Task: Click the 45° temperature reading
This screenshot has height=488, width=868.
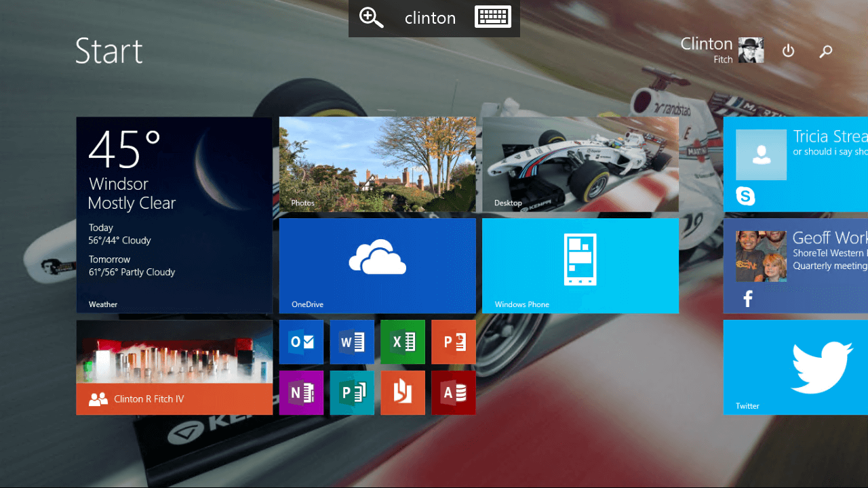Action: (125, 148)
